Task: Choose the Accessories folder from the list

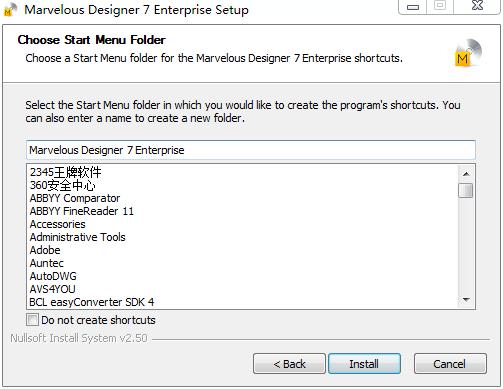Action: point(57,224)
